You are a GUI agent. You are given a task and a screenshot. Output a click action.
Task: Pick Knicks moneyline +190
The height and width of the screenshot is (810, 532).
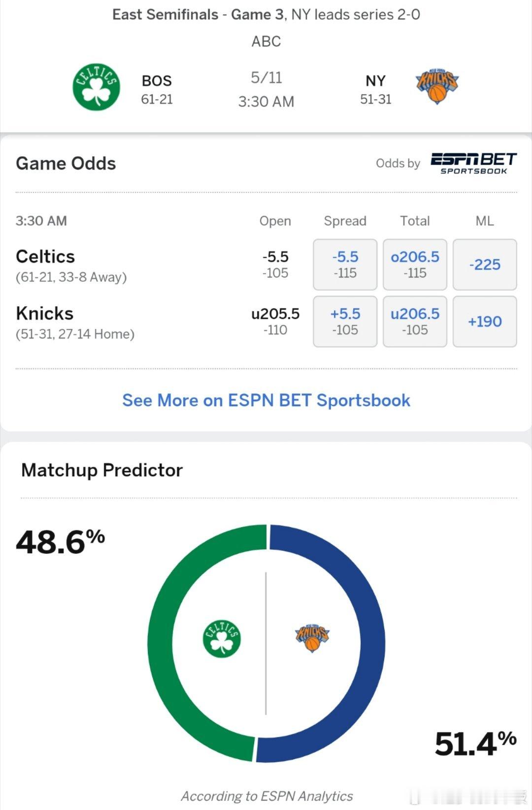click(x=485, y=321)
